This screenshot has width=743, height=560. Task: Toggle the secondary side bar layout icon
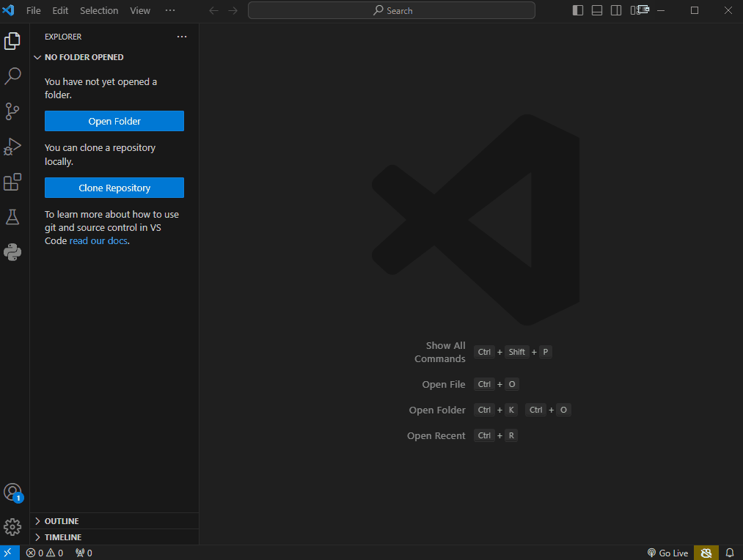[616, 10]
